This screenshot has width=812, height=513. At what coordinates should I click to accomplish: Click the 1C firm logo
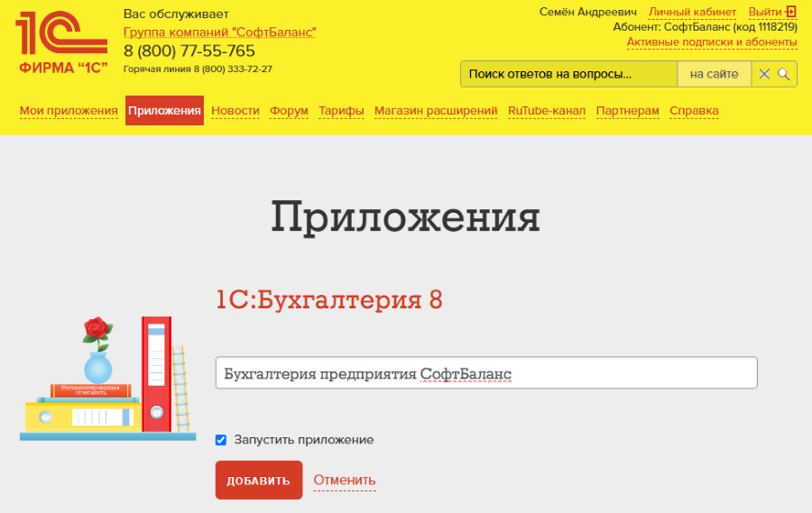(61, 43)
